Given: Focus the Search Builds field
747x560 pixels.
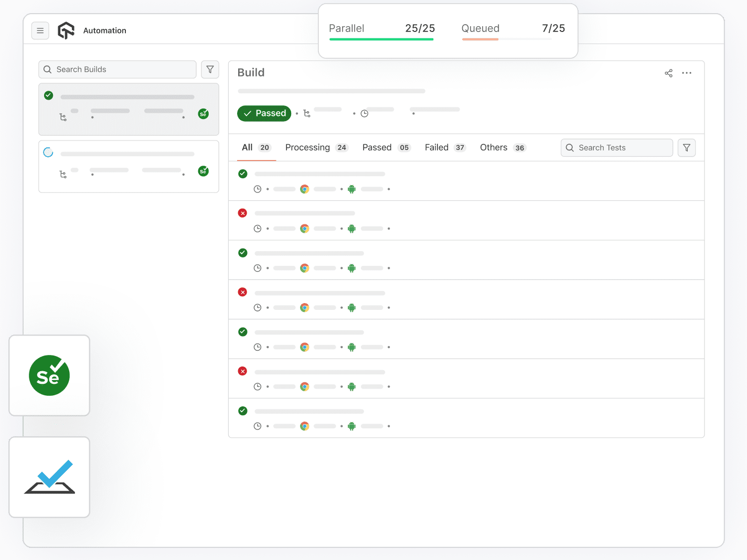Looking at the screenshot, I should 118,69.
